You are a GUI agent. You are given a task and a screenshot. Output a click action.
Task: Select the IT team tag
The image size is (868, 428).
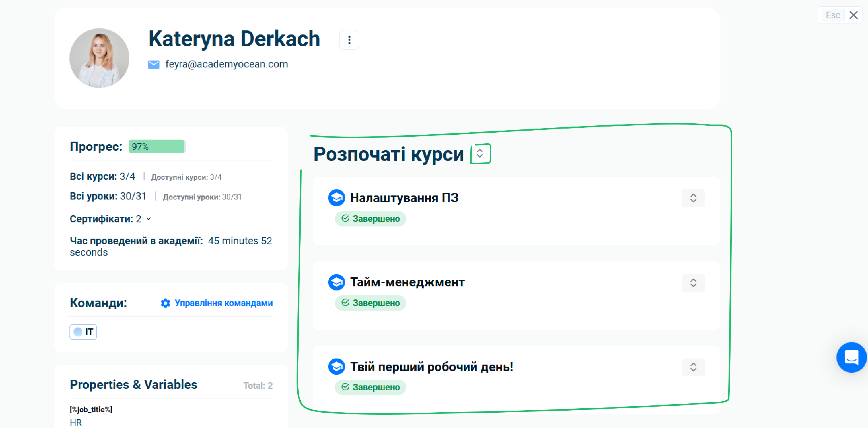coord(83,332)
